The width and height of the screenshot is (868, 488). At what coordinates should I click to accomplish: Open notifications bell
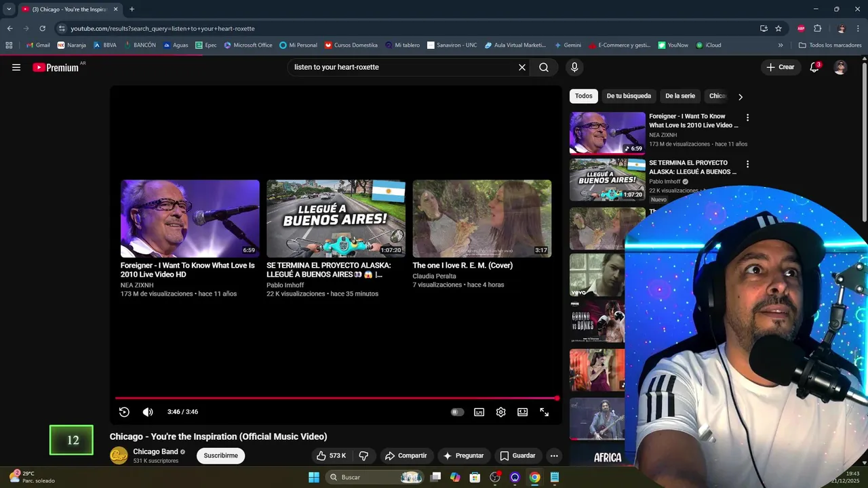pos(814,67)
